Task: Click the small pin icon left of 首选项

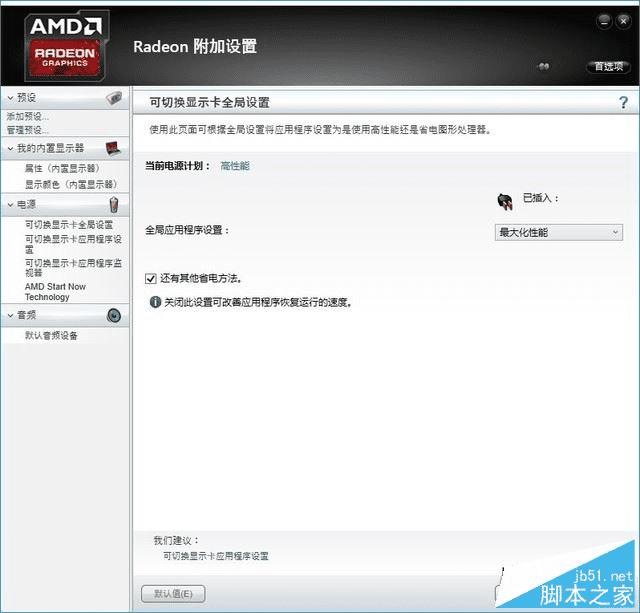Action: click(x=543, y=66)
